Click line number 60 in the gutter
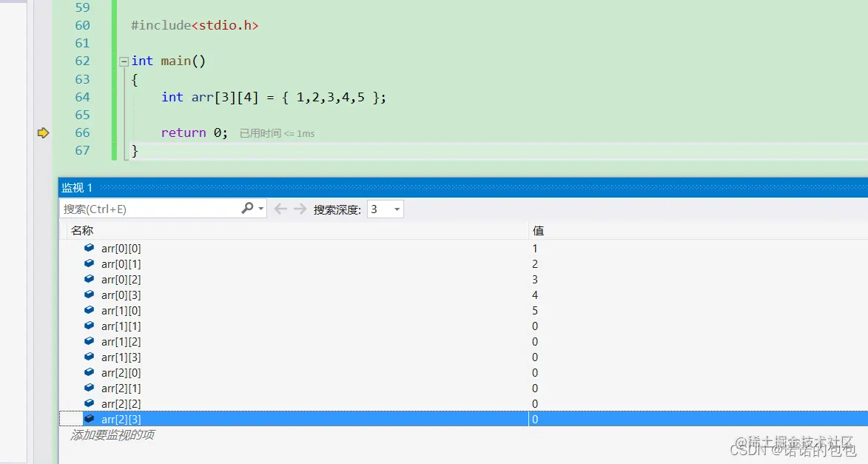Viewport: 868px width, 464px height. [82, 25]
